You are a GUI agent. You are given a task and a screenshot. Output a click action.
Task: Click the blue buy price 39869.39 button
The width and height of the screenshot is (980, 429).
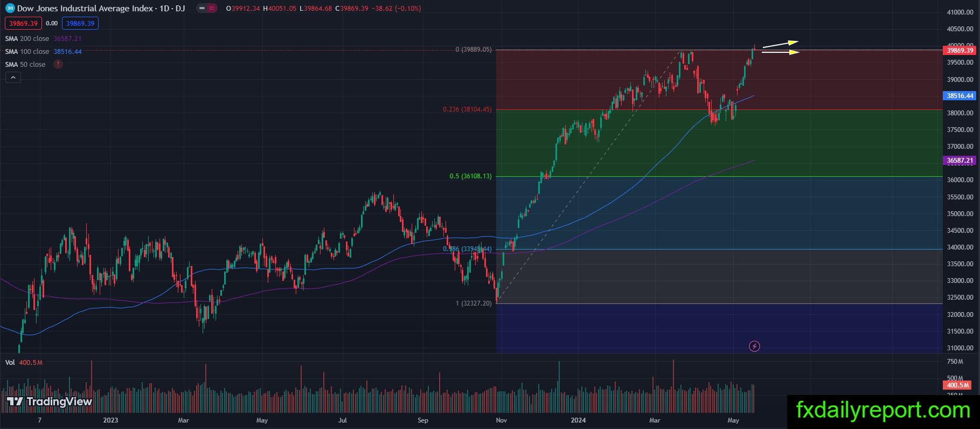[x=80, y=23]
